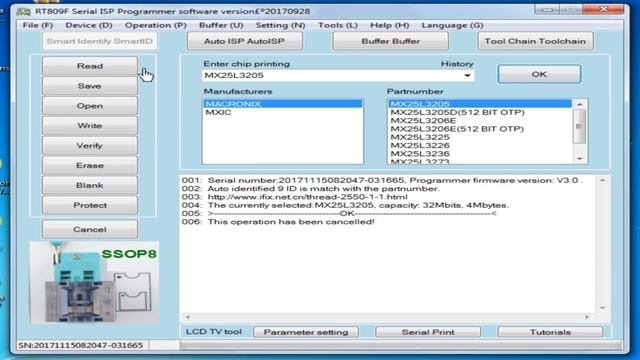This screenshot has height=360, width=640.
Task: Open the Parameter setting button
Action: click(x=306, y=332)
